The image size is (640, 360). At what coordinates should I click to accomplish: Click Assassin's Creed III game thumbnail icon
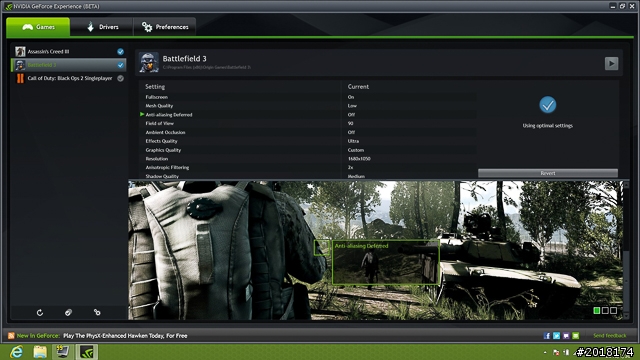20,51
